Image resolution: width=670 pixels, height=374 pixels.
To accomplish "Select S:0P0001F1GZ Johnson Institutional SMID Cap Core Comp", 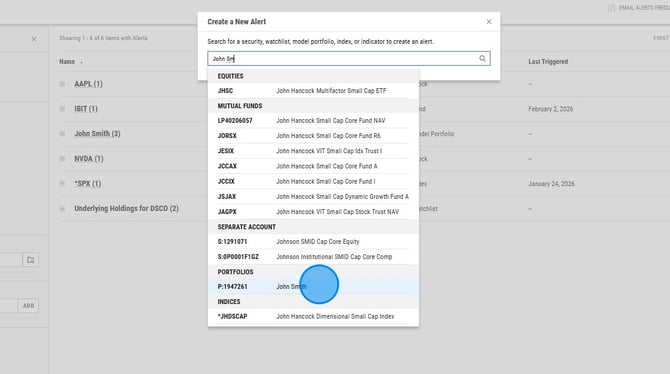I will (x=313, y=256).
